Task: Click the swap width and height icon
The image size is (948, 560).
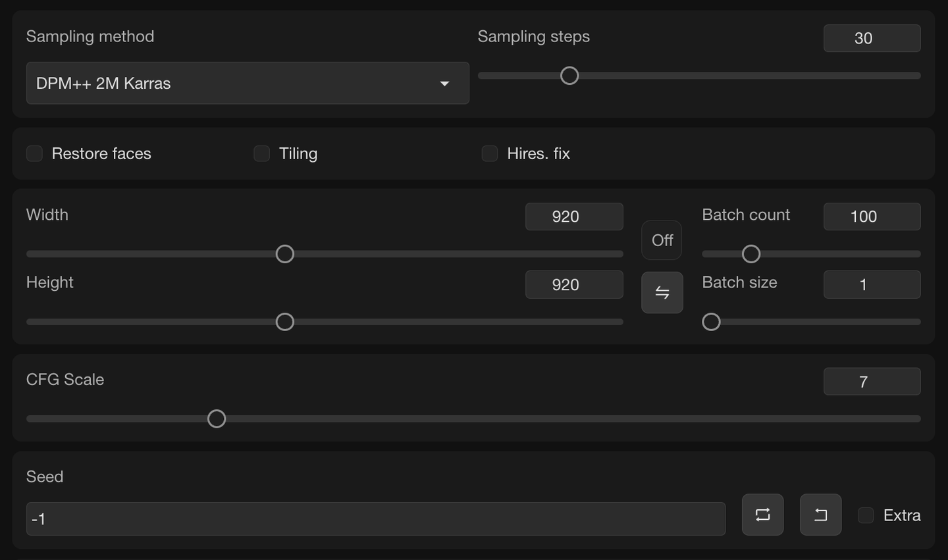Action: click(x=662, y=293)
